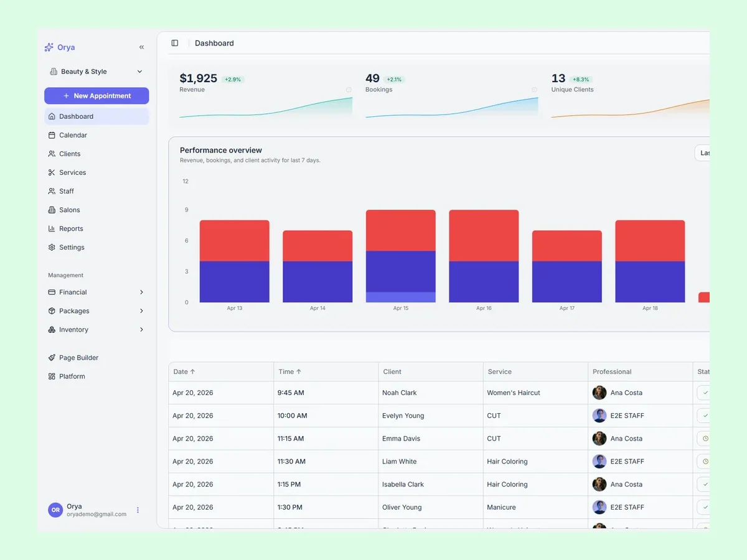Sort by Time column header
This screenshot has width=747, height=560.
pos(289,371)
